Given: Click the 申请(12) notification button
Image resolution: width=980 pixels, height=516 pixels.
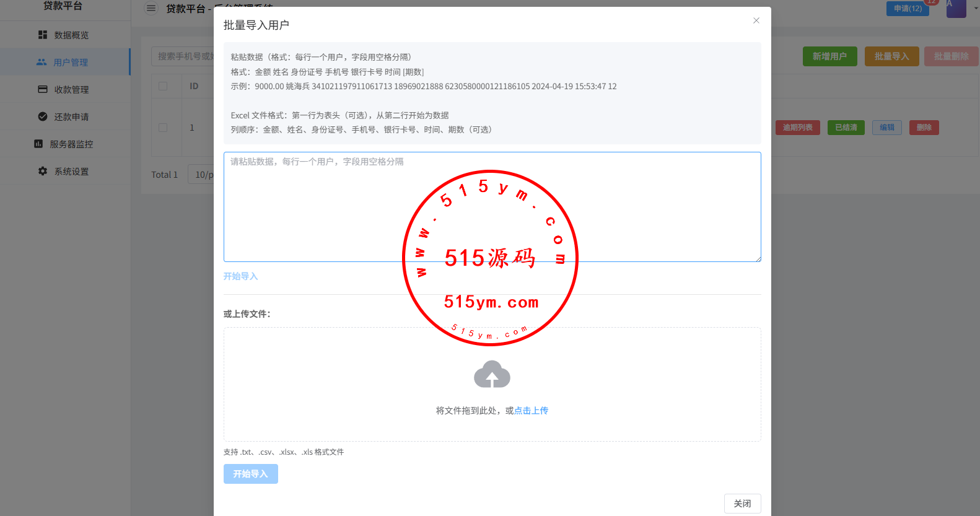Looking at the screenshot, I should [908, 9].
